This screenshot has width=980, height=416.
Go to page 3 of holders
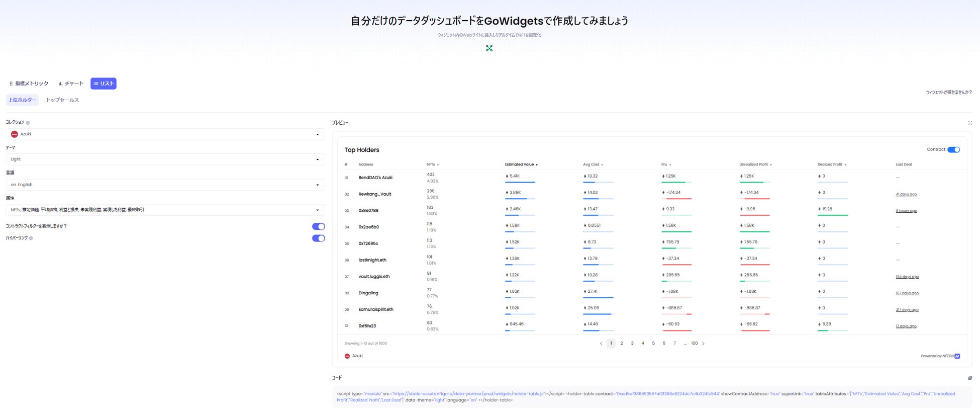tap(632, 344)
